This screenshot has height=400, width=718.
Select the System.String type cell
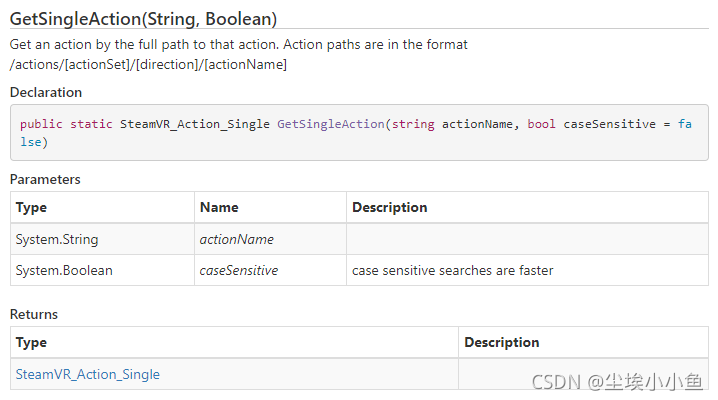[103, 239]
